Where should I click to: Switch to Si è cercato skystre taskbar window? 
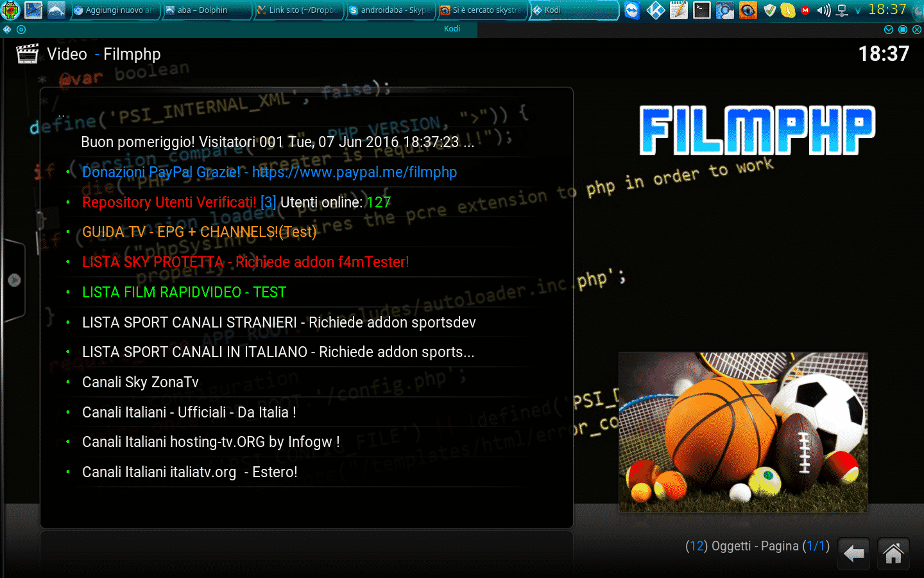click(x=482, y=10)
